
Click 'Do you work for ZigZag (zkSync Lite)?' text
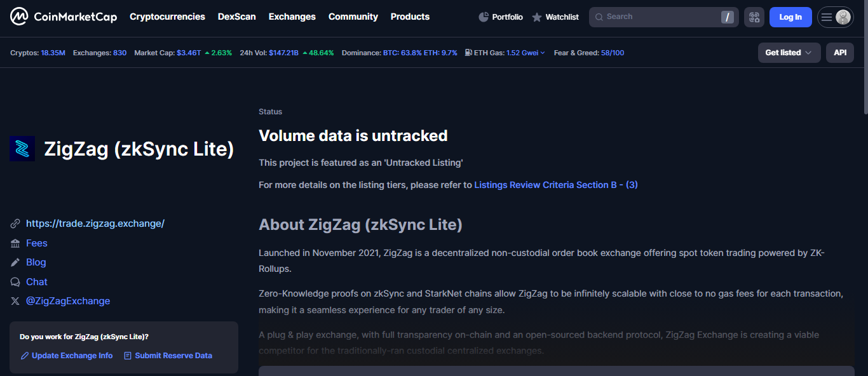click(85, 337)
